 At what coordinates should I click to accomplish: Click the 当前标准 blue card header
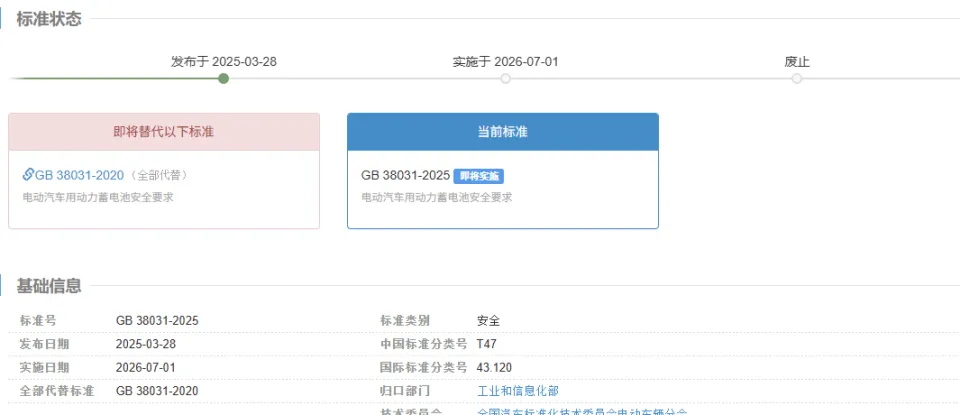[x=503, y=132]
